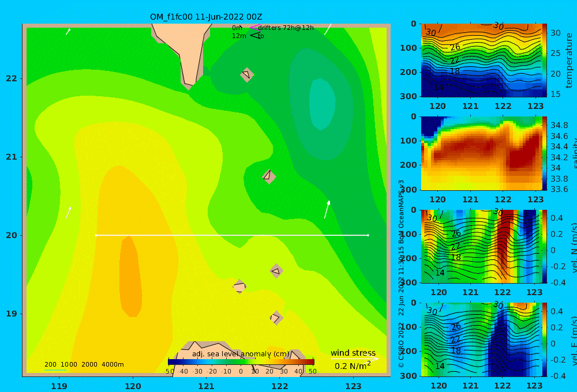This screenshot has height=392, width=577.
Task: Click the white wind stress scale arrow
Action: 354,359
